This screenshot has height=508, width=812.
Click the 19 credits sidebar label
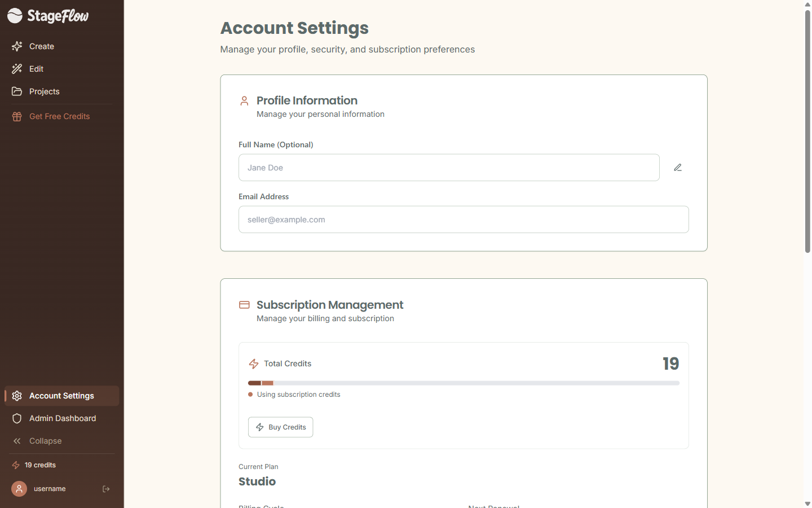(40, 465)
